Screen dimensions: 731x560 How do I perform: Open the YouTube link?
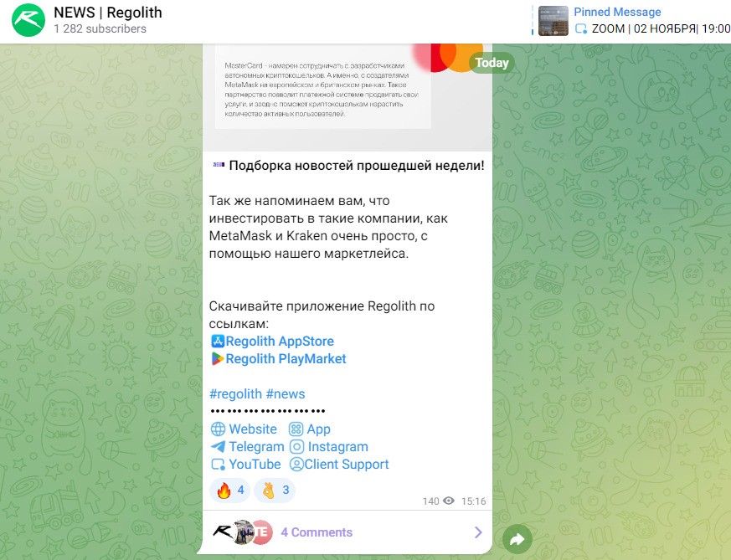[x=255, y=464]
